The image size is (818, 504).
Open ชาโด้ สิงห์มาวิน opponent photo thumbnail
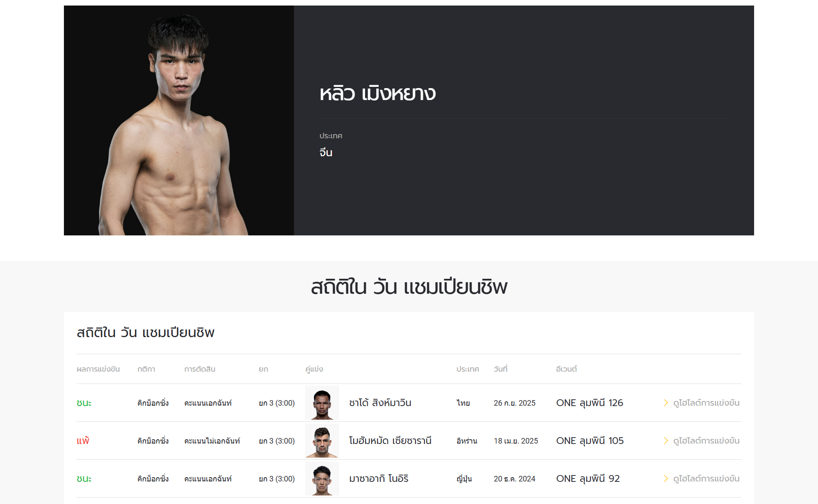tap(322, 403)
